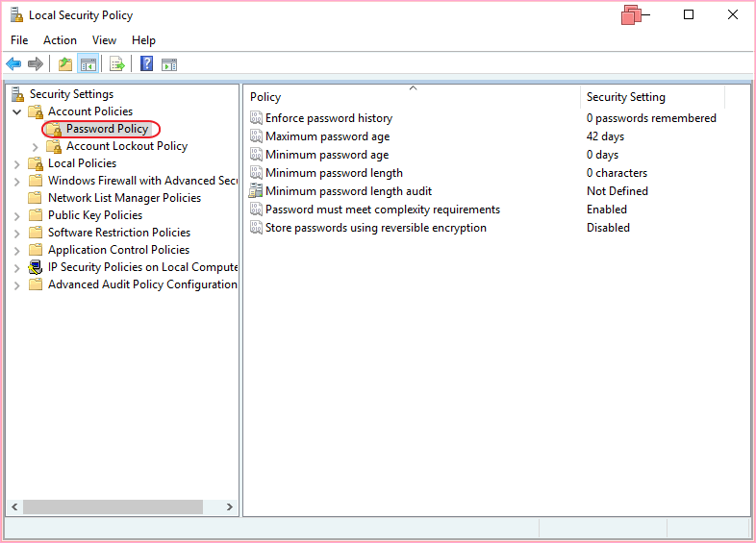Select the Security Settings root label

[x=71, y=94]
